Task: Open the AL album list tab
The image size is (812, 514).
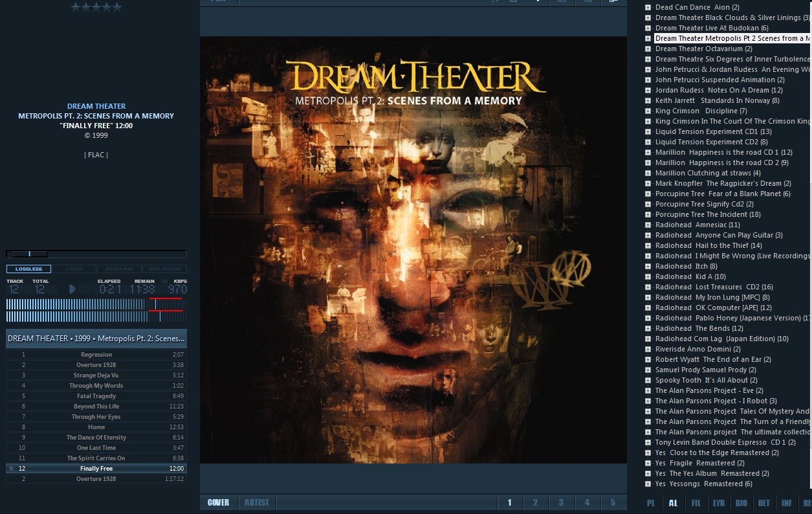Action: pyautogui.click(x=673, y=503)
